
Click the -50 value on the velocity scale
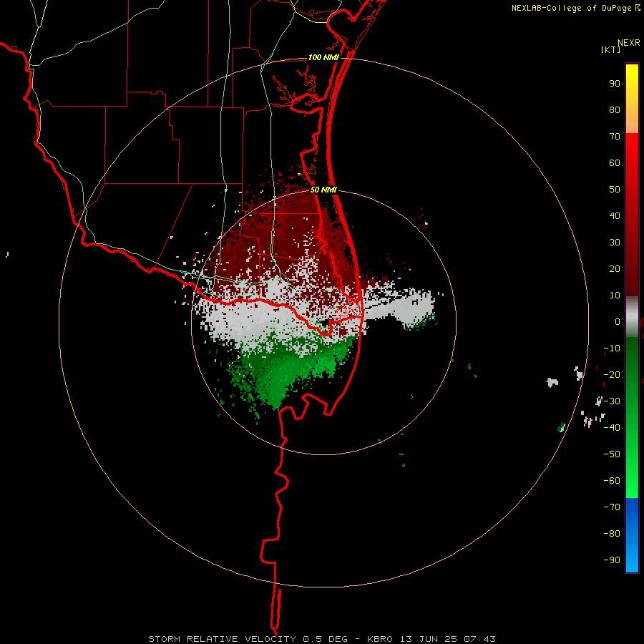pyautogui.click(x=612, y=454)
